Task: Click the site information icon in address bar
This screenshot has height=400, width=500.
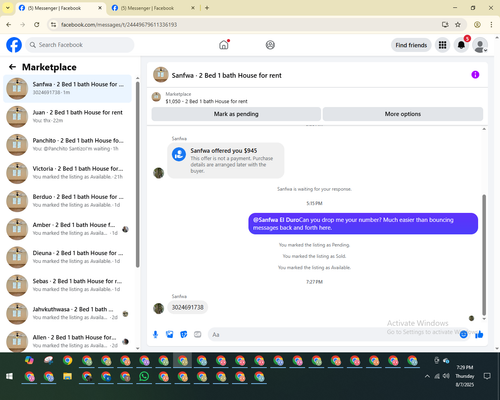Action: point(53,25)
